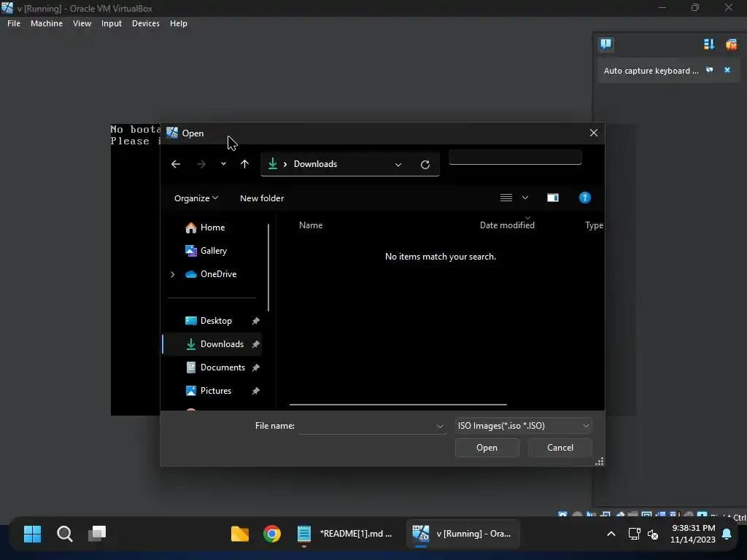Expand the address bar previous locations
The height and width of the screenshot is (560, 747).
(x=398, y=164)
